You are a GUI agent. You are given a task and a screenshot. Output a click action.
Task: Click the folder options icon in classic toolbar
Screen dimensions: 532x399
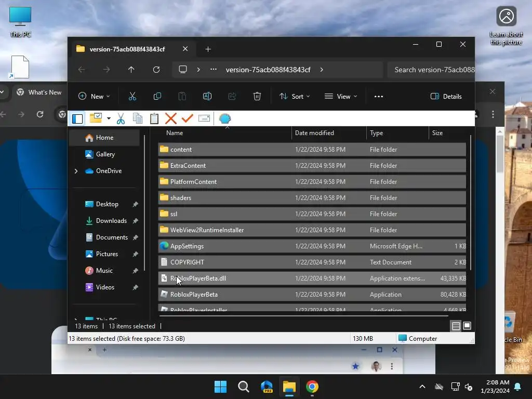click(x=96, y=118)
